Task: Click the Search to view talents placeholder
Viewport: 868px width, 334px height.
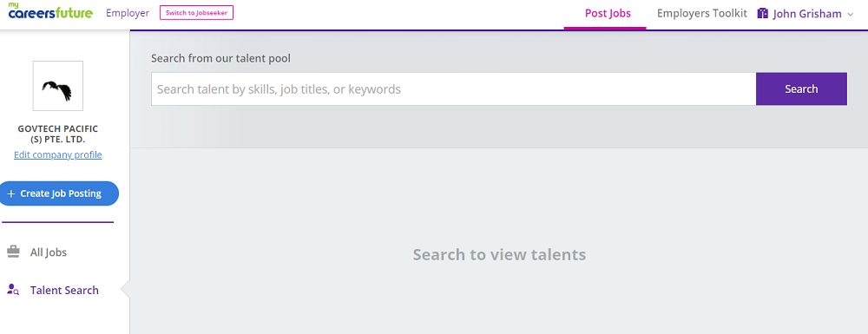Action: click(499, 254)
